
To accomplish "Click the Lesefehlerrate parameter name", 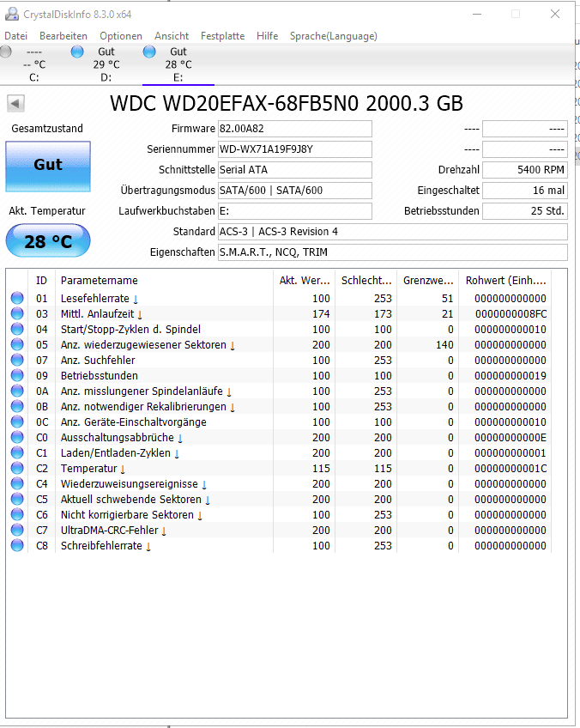I will 95,298.
